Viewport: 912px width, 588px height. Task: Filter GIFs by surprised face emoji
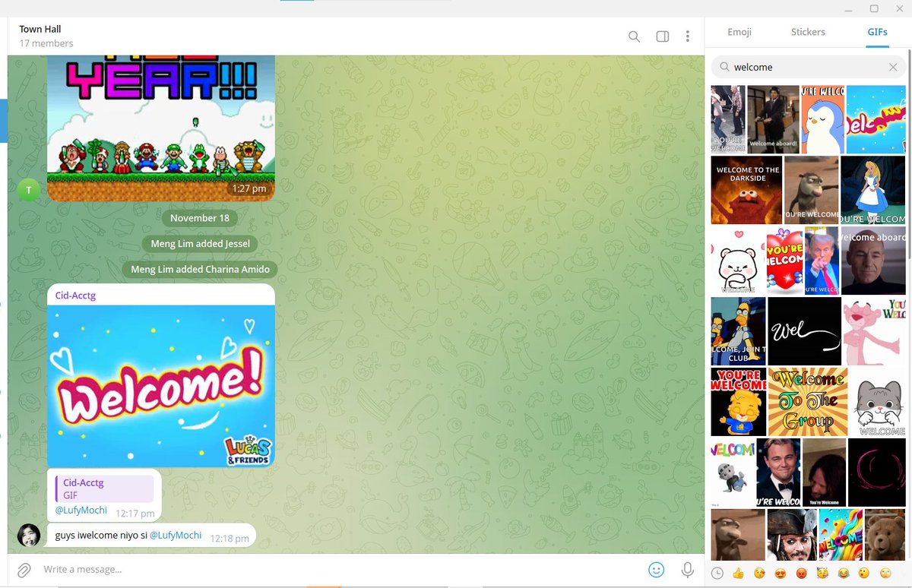tap(863, 574)
